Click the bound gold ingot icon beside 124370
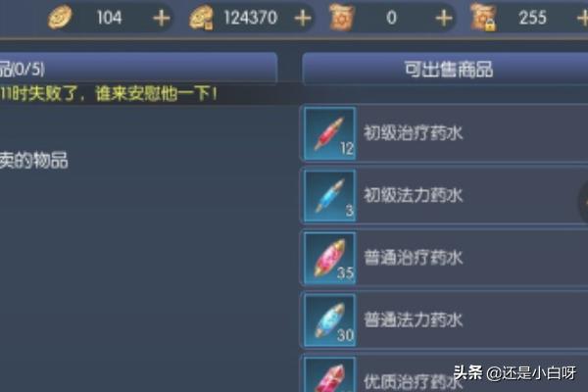 coord(201,18)
